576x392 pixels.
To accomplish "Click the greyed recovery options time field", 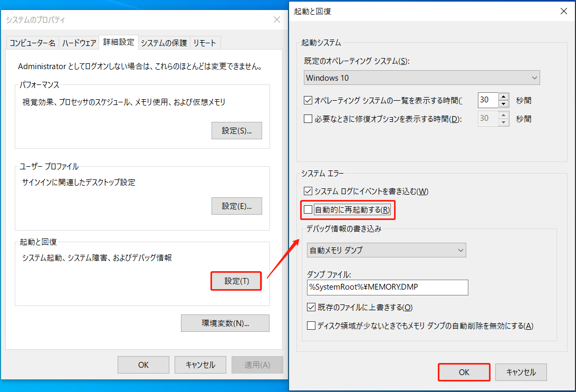I will [488, 119].
